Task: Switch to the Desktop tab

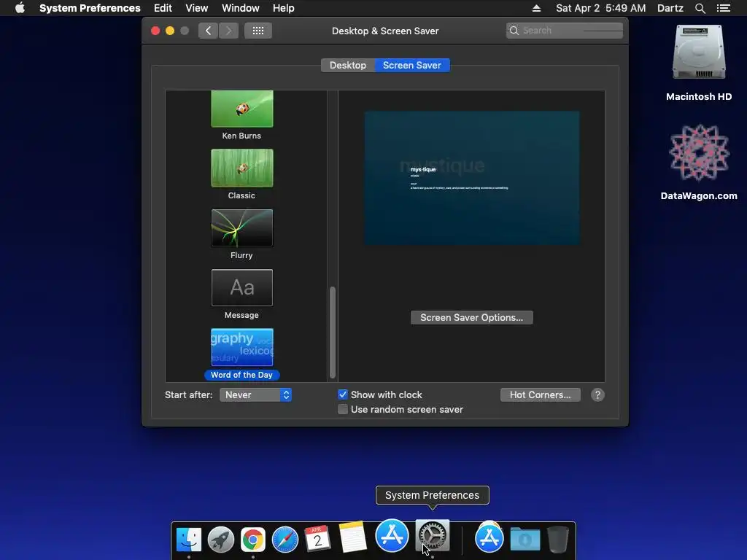Action: [348, 65]
